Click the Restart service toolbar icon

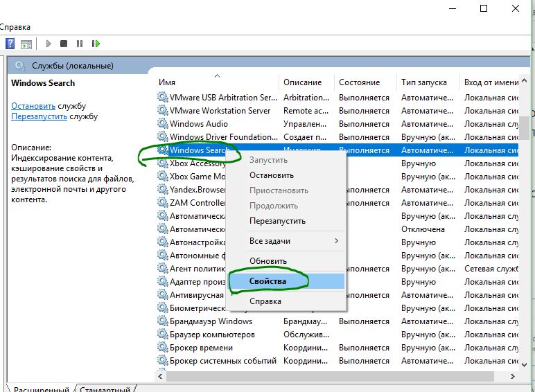click(x=96, y=44)
